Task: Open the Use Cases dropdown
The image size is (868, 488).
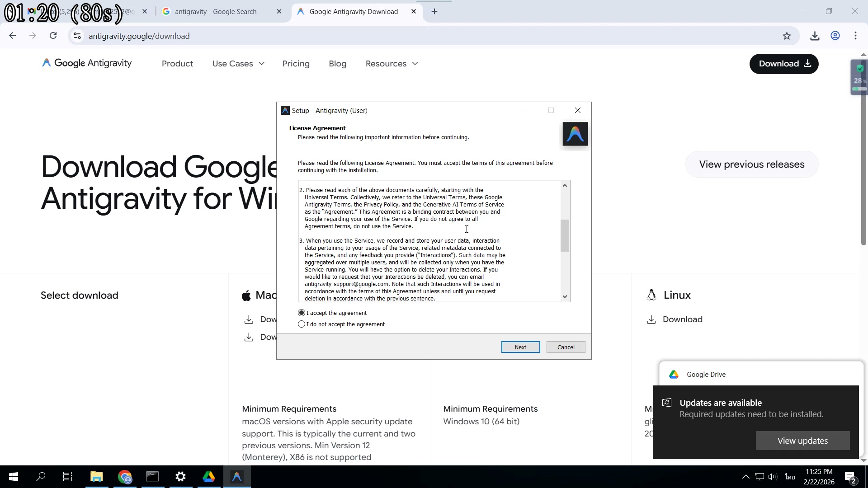Action: [238, 64]
